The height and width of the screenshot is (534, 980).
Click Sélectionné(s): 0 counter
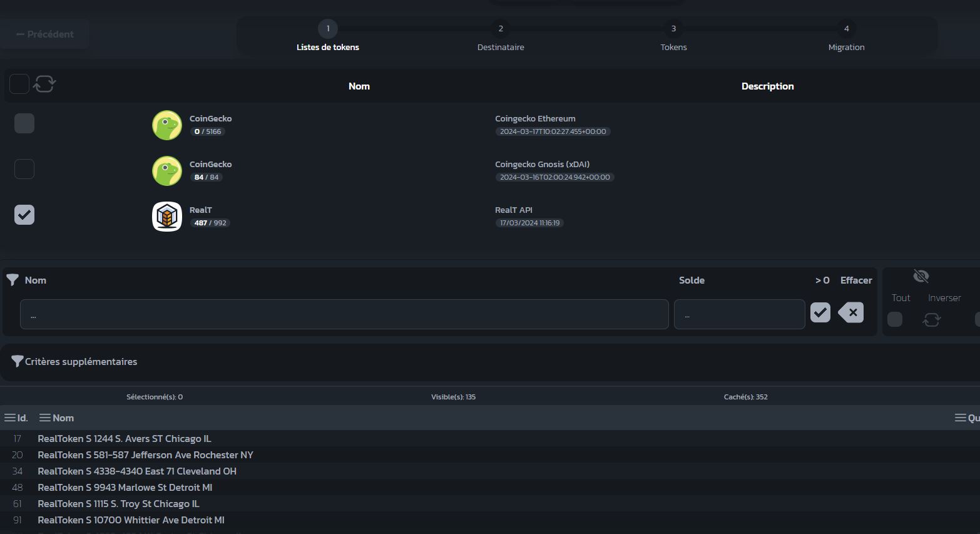[155, 397]
